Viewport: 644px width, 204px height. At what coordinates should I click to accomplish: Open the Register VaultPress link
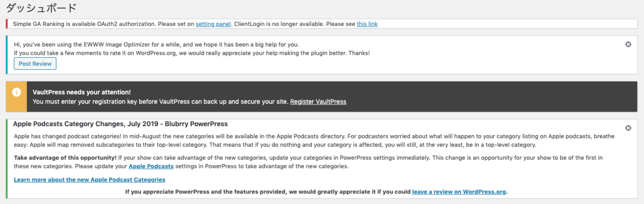[318, 101]
